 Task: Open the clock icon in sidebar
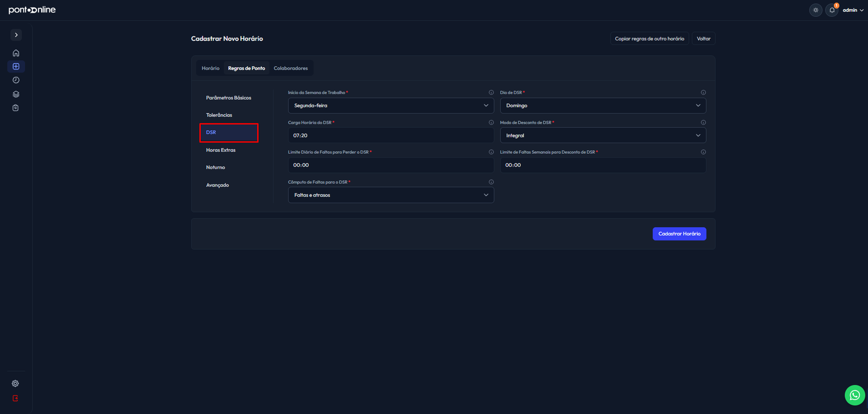point(16,80)
